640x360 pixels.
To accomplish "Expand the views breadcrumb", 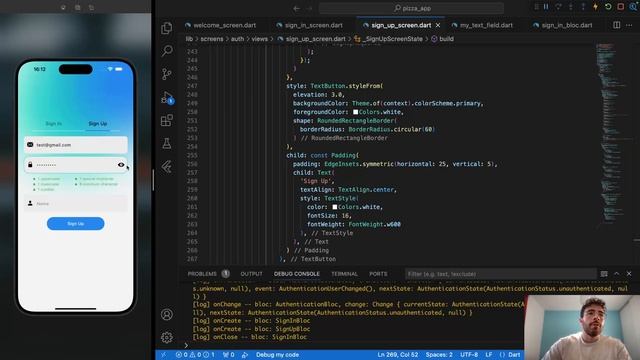I will pos(260,39).
